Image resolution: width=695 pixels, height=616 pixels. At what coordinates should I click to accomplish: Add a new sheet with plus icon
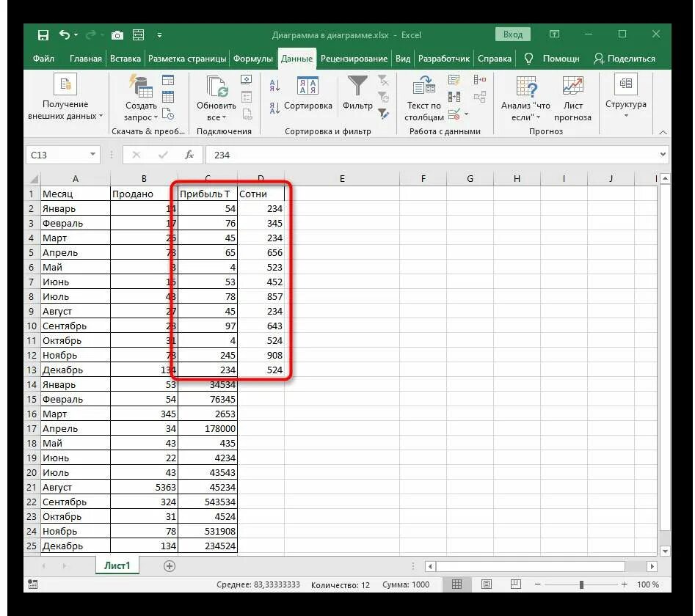(170, 566)
